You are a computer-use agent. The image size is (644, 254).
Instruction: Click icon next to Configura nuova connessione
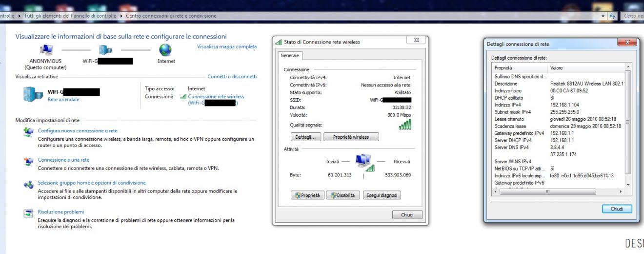point(29,132)
